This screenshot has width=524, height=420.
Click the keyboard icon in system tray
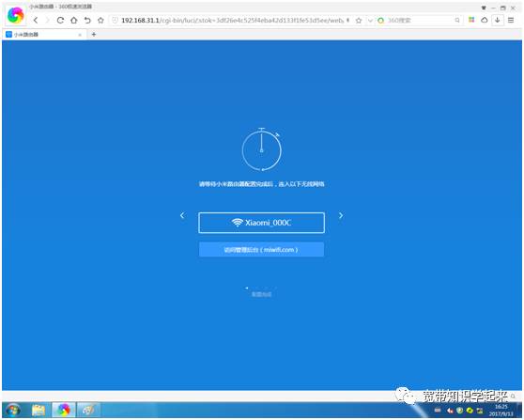tap(438, 411)
